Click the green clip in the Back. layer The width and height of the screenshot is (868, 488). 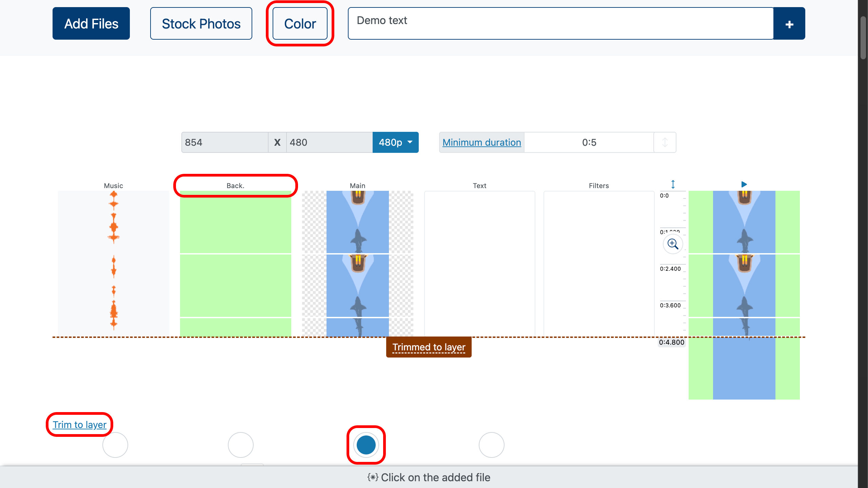coord(235,224)
